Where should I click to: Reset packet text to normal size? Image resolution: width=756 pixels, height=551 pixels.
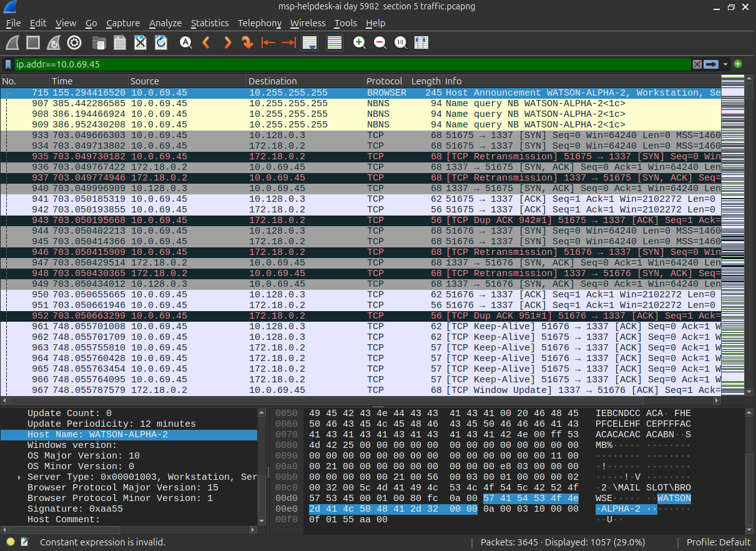click(401, 42)
